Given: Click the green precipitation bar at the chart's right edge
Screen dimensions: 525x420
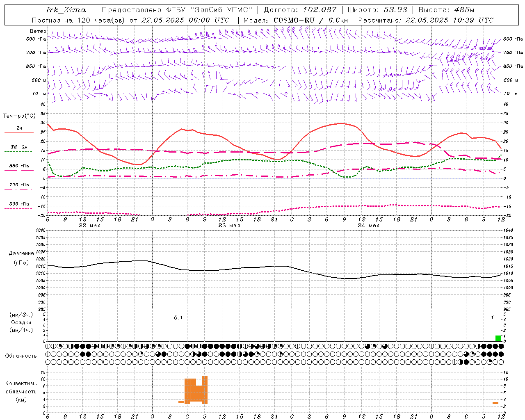Looking at the screenshot, I should (498, 338).
